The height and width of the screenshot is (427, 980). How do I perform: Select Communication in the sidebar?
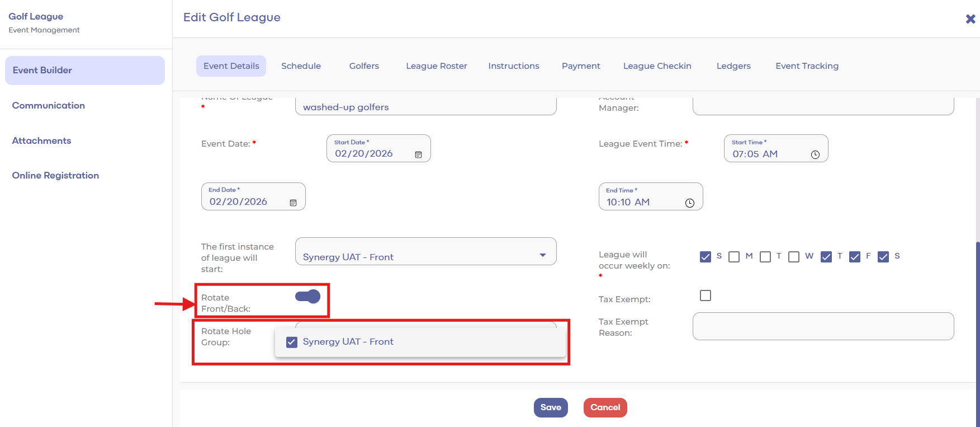pos(49,106)
